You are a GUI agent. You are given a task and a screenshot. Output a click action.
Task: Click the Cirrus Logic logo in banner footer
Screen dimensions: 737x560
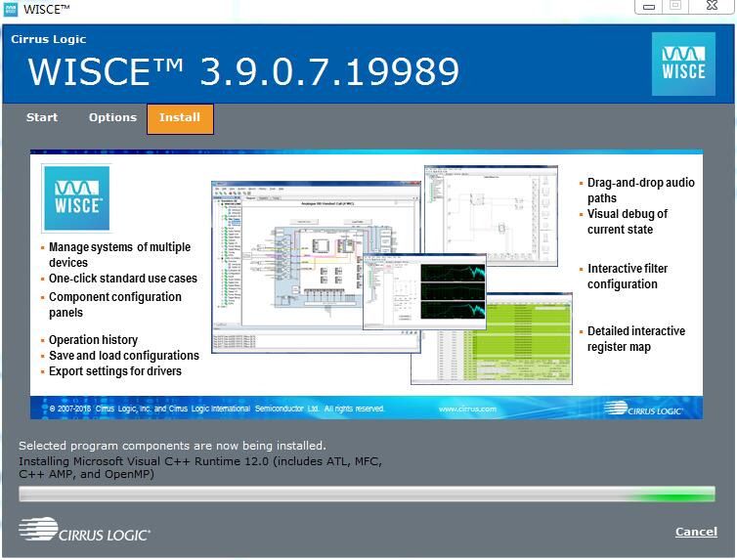(642, 409)
